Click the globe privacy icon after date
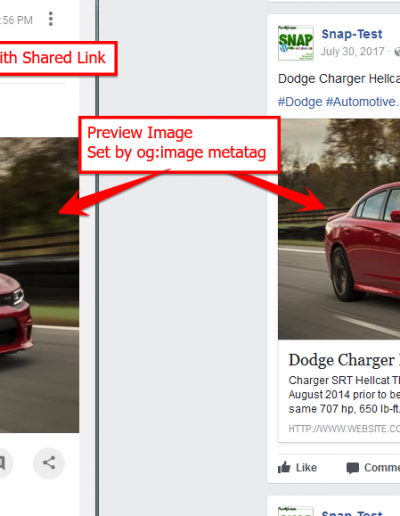 397,52
